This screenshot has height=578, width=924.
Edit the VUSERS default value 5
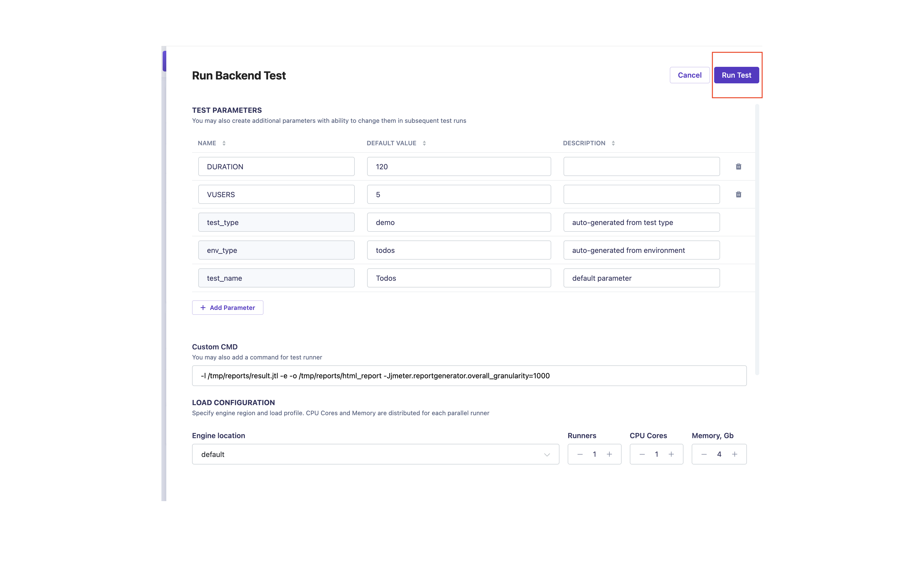[459, 195]
